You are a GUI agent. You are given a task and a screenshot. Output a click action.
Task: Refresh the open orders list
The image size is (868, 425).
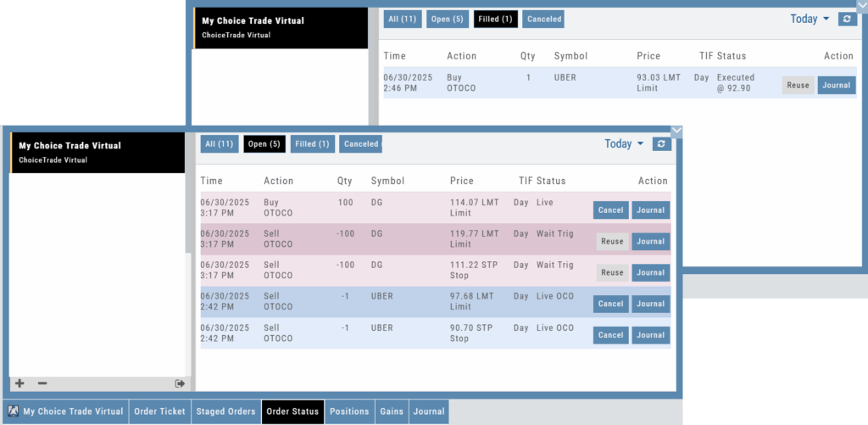click(662, 144)
